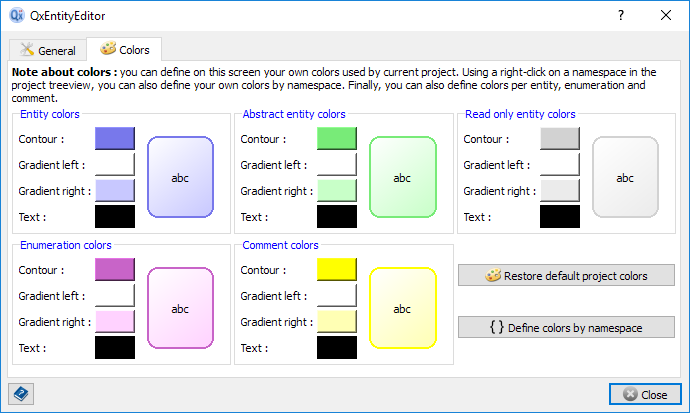Viewport: 690px width, 413px height.
Task: Click the QxEntityEditor title bar logo
Action: click(x=16, y=16)
